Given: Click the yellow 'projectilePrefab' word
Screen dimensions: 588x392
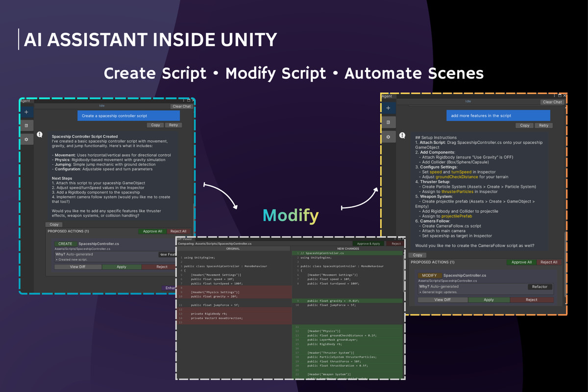Looking at the screenshot, I should click(x=457, y=216).
